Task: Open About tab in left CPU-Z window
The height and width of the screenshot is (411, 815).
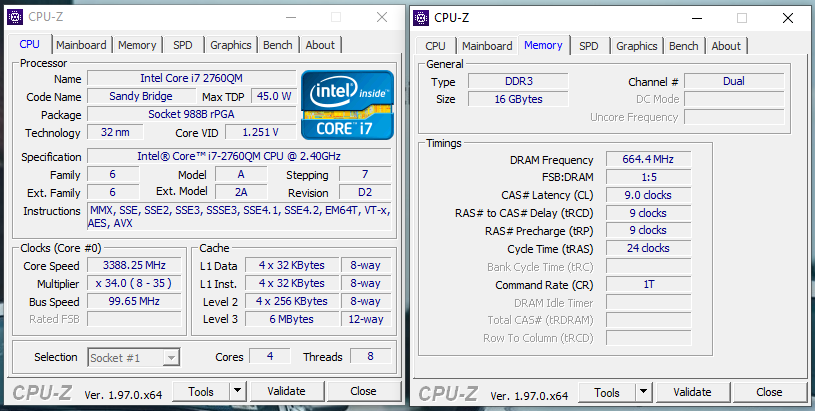Action: pos(320,45)
